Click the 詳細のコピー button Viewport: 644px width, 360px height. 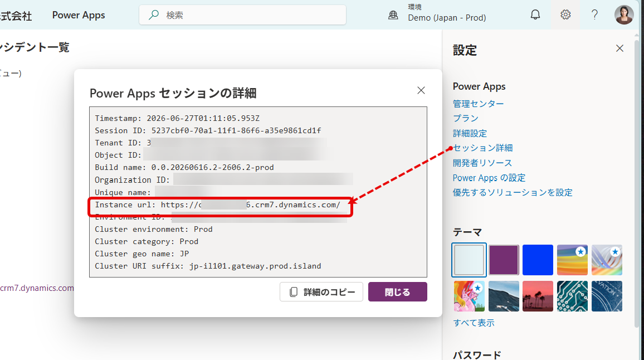tap(321, 292)
